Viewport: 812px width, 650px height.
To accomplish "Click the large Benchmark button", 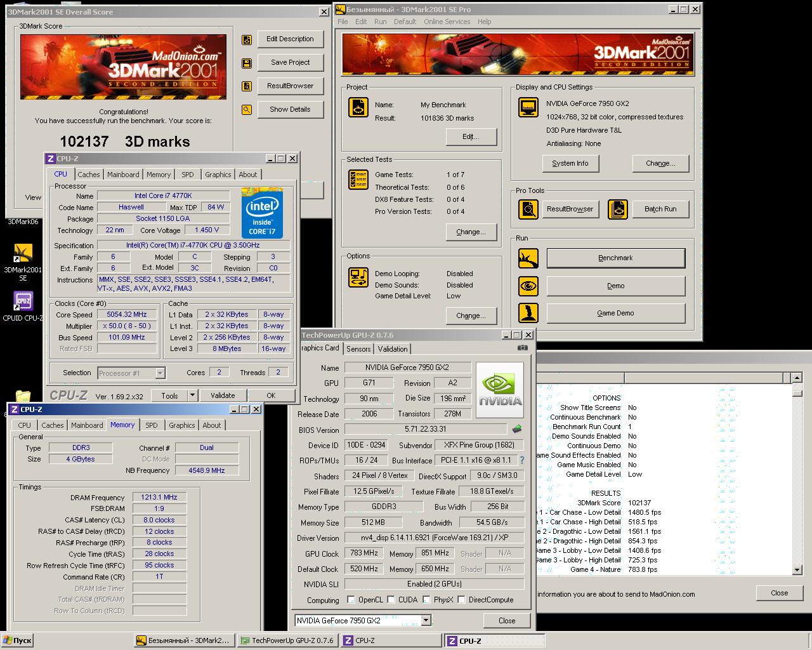I will [615, 258].
